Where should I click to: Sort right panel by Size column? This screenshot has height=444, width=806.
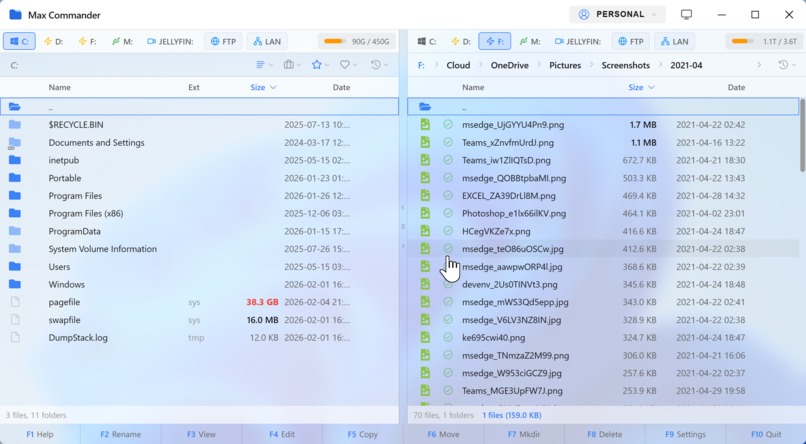(641, 87)
